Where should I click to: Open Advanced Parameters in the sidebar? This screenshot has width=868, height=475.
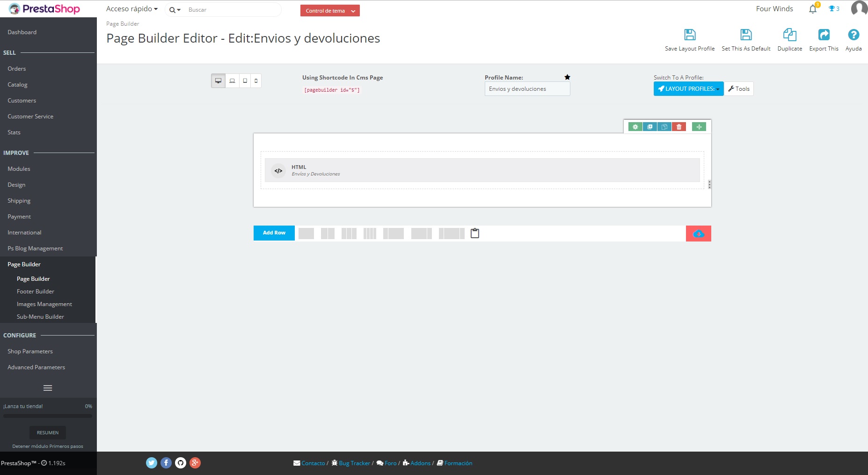(36, 367)
